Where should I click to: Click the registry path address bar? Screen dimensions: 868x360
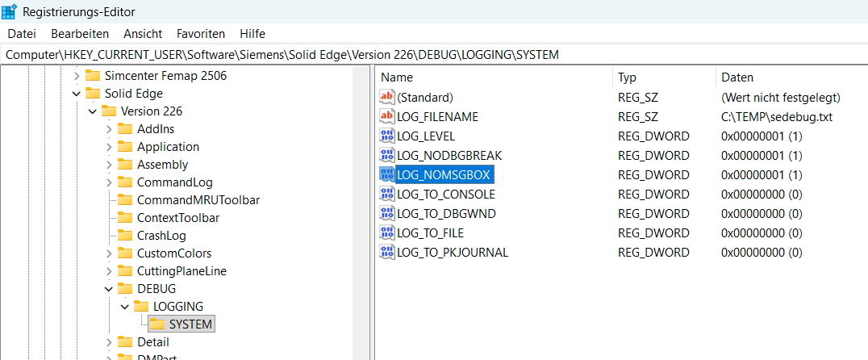coord(434,54)
